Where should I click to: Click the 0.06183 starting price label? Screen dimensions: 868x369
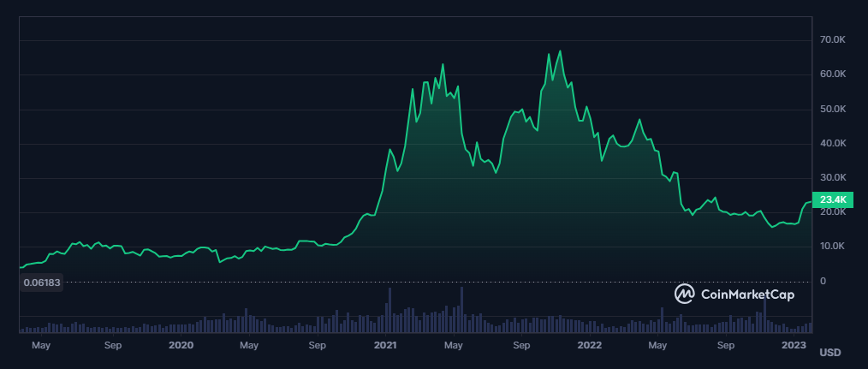pos(41,282)
